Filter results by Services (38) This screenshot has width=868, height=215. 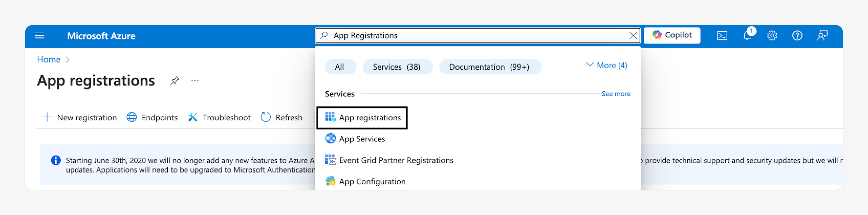coord(397,67)
